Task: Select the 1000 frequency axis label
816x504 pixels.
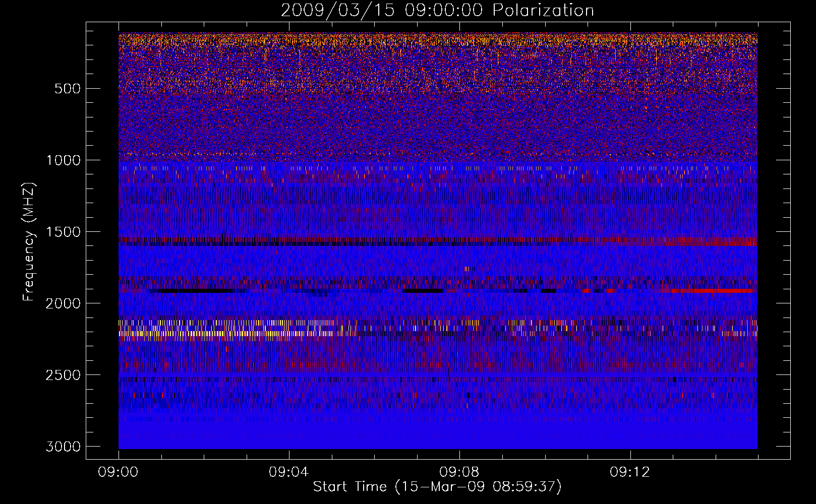Action: (x=63, y=160)
